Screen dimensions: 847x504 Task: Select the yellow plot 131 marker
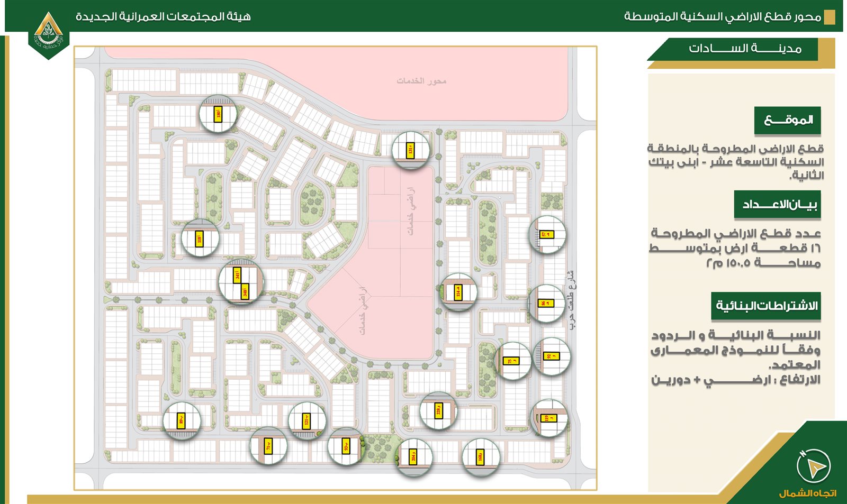tap(411, 150)
